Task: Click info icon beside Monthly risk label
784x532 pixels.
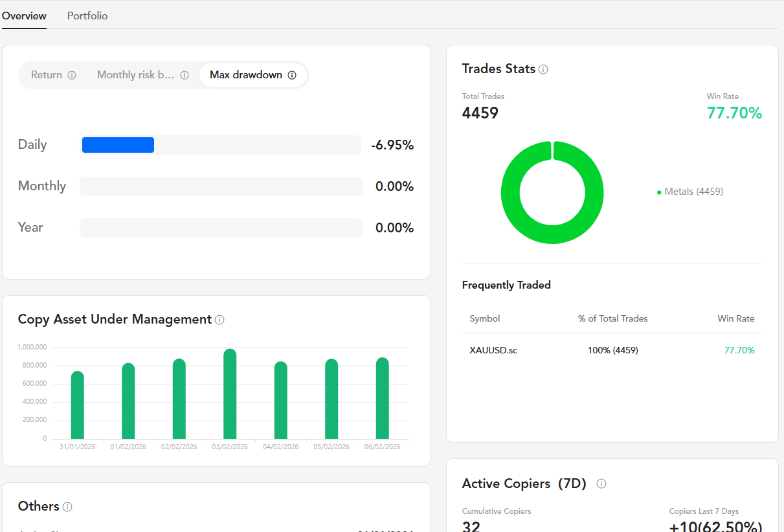Action: [x=185, y=75]
